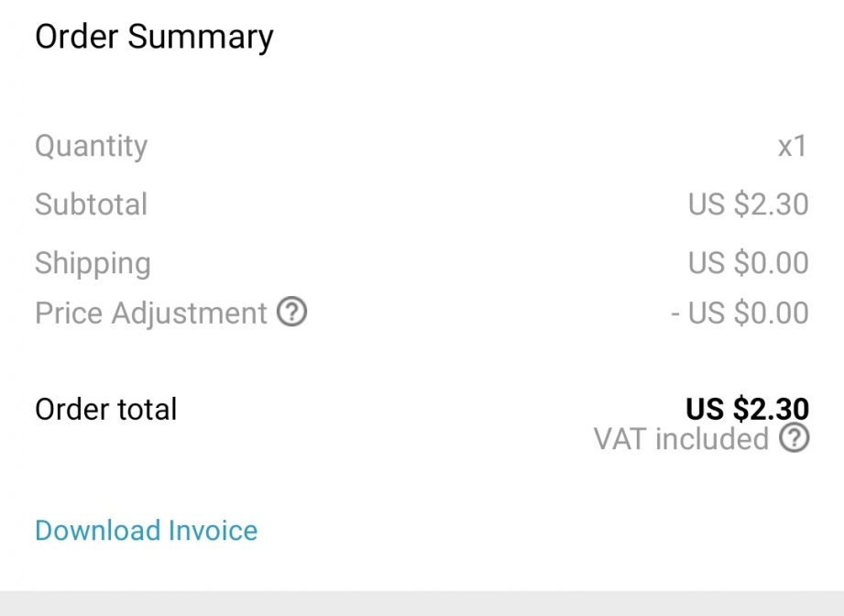
Task: Click the word Adjustment in Price Adjustment
Action: point(189,313)
